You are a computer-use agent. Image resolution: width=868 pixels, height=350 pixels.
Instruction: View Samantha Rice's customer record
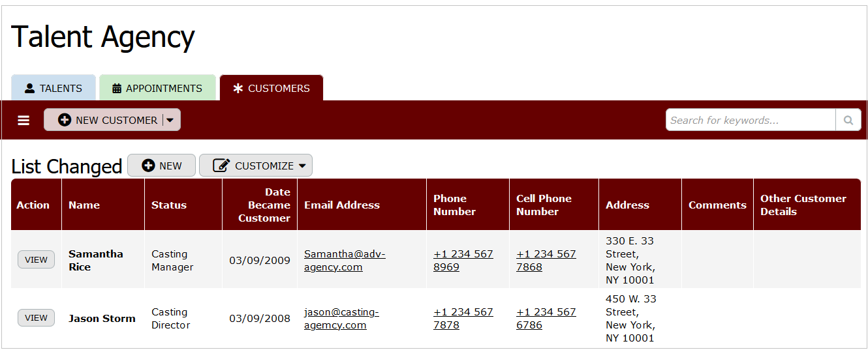[x=36, y=259]
